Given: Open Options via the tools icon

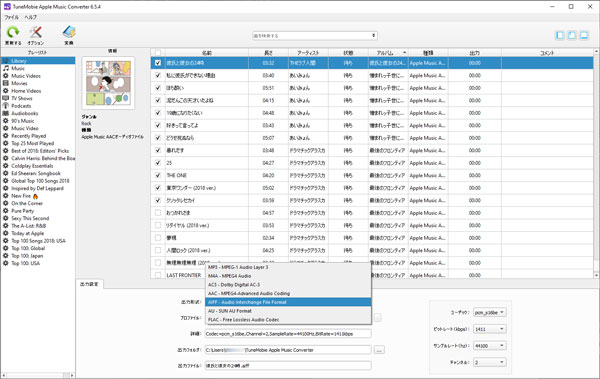Looking at the screenshot, I should [36, 32].
